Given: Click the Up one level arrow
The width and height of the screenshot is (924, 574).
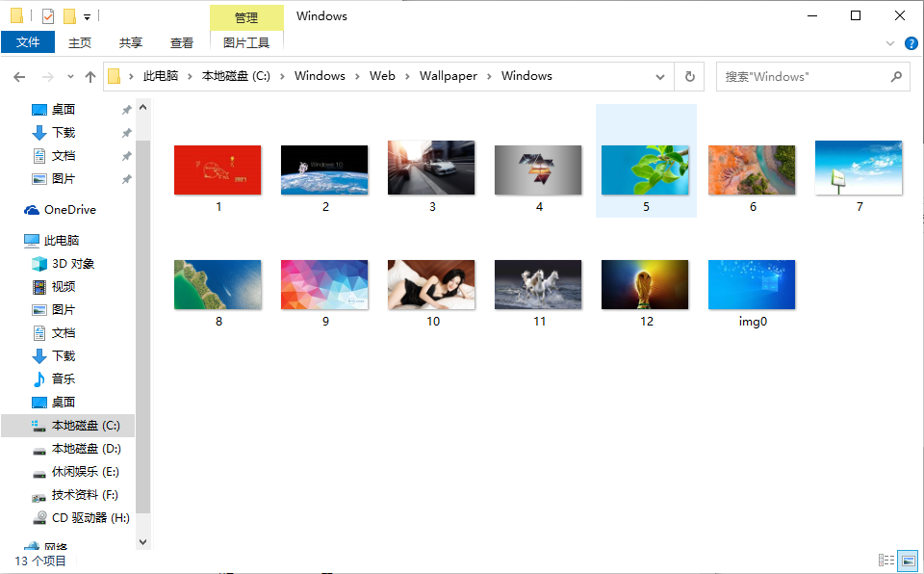Looking at the screenshot, I should coord(90,76).
